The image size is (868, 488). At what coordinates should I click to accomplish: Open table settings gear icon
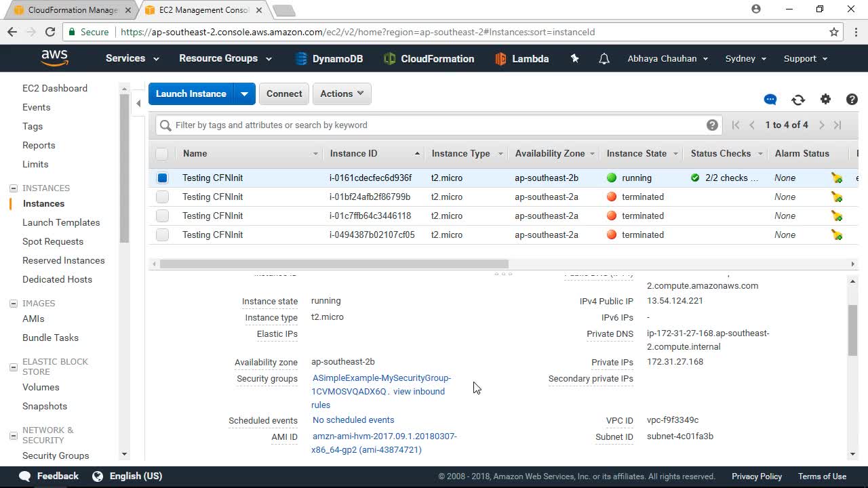tap(825, 99)
